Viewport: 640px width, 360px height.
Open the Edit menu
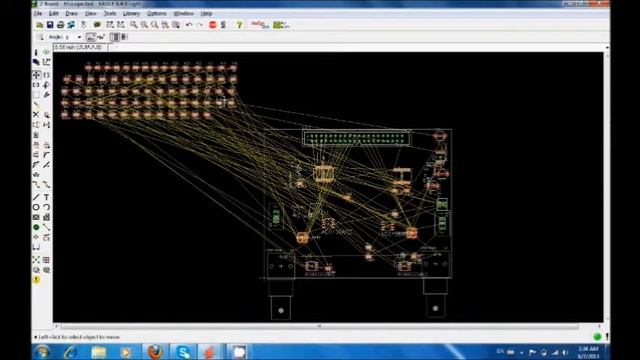[53, 13]
